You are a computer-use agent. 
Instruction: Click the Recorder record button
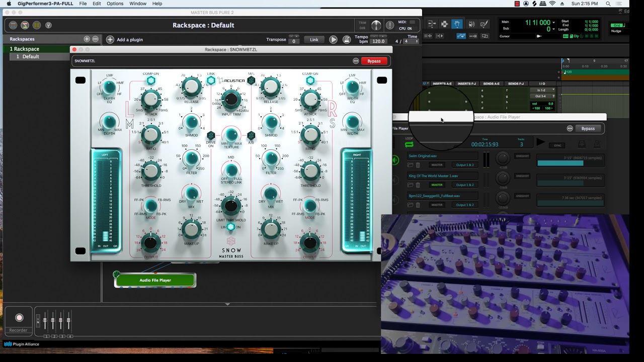pos(19,318)
